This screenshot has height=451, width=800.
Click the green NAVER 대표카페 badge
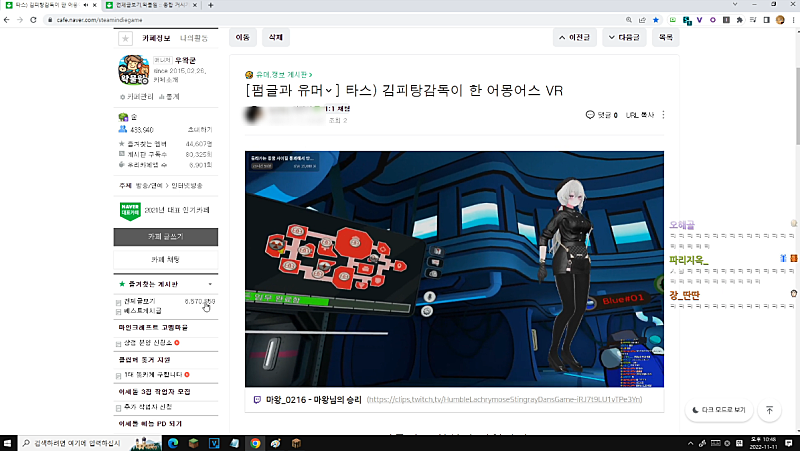[130, 211]
